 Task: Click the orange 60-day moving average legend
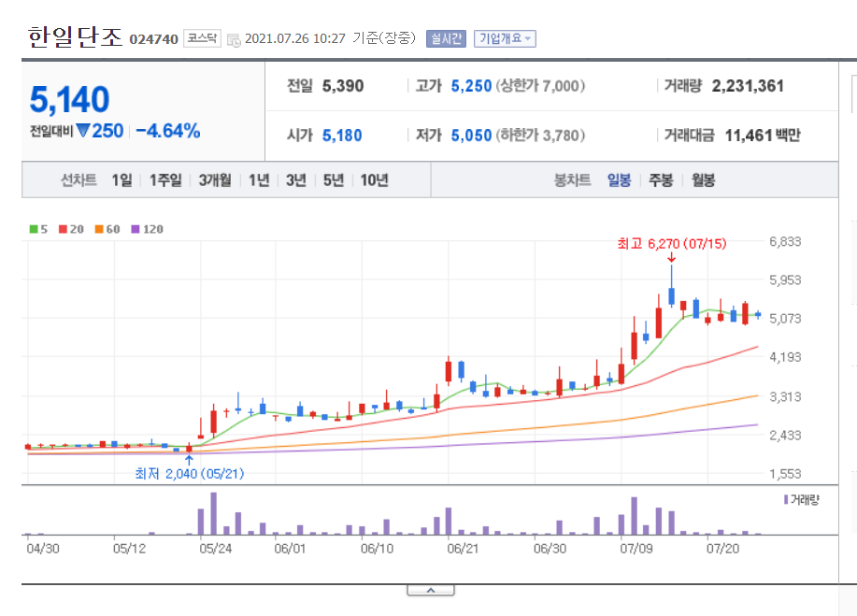coord(107,229)
